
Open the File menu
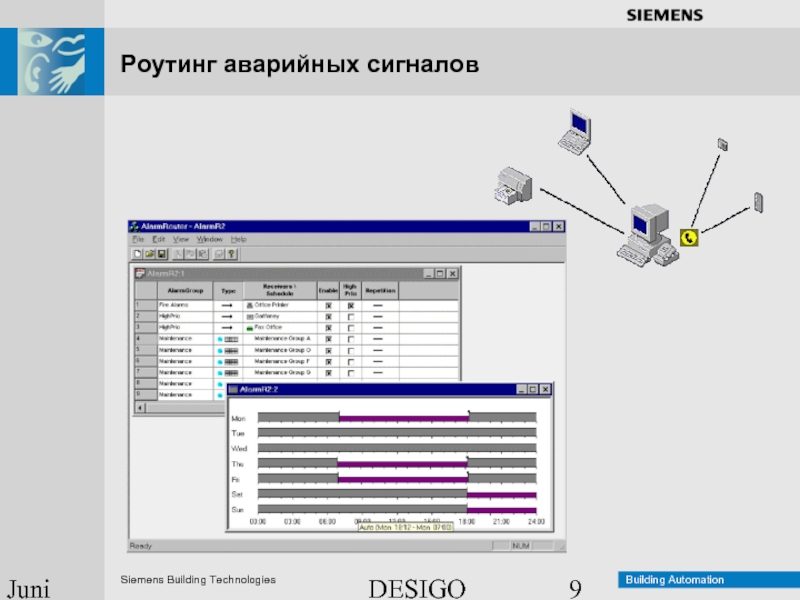[x=138, y=239]
